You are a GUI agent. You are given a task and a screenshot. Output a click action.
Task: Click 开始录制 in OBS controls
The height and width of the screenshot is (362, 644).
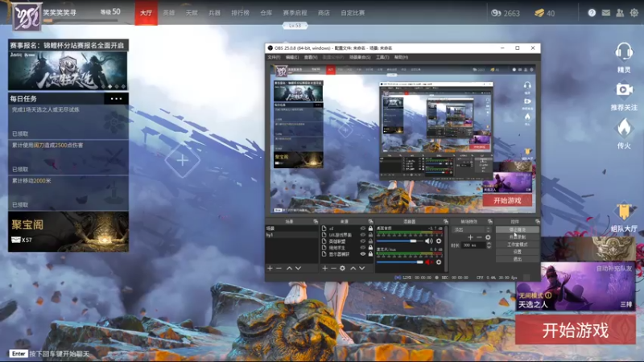pyautogui.click(x=517, y=237)
